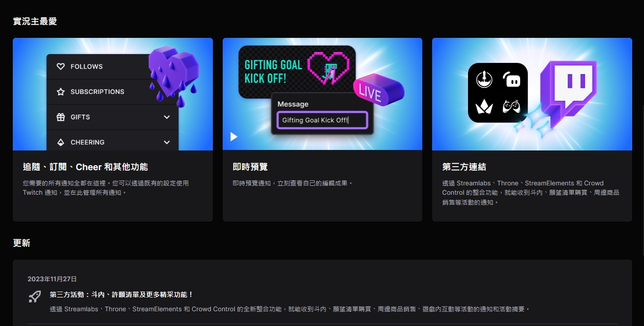Click the 2023年11月27日 date label

52,279
